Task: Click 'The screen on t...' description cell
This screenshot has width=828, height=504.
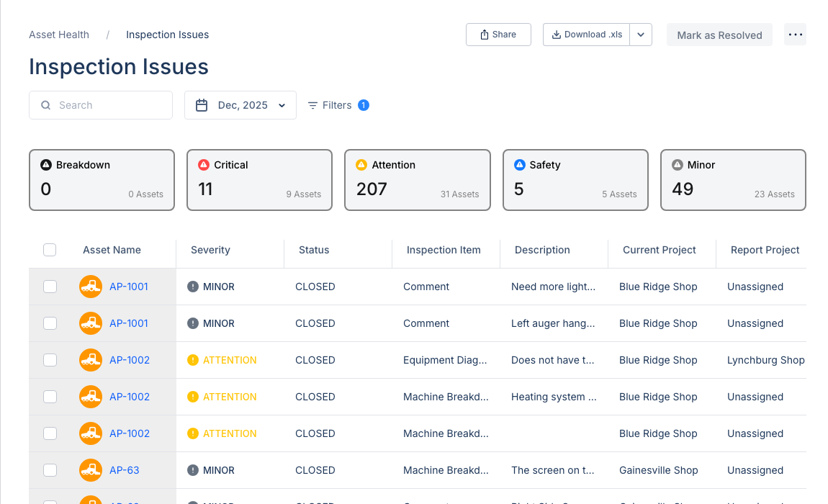Action: 552,470
